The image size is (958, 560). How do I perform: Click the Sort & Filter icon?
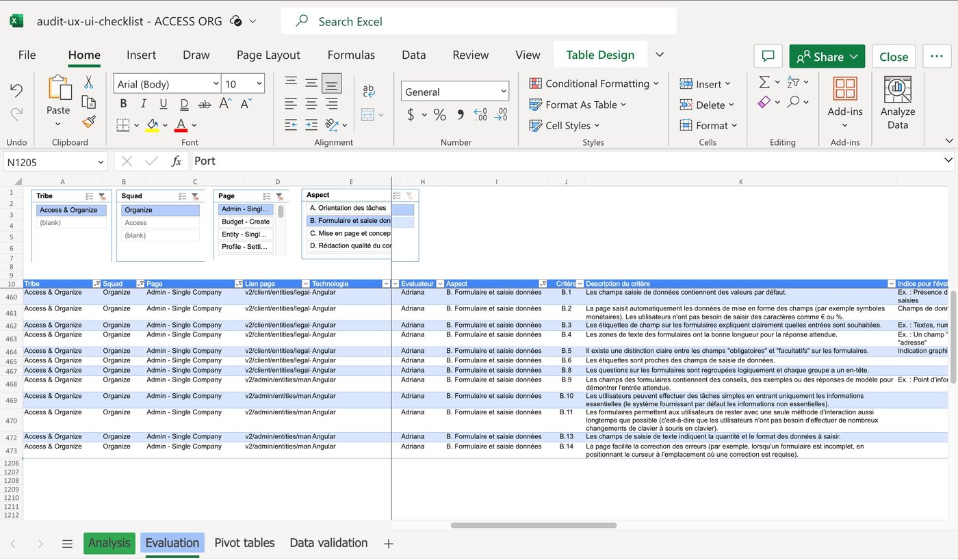[x=793, y=82]
